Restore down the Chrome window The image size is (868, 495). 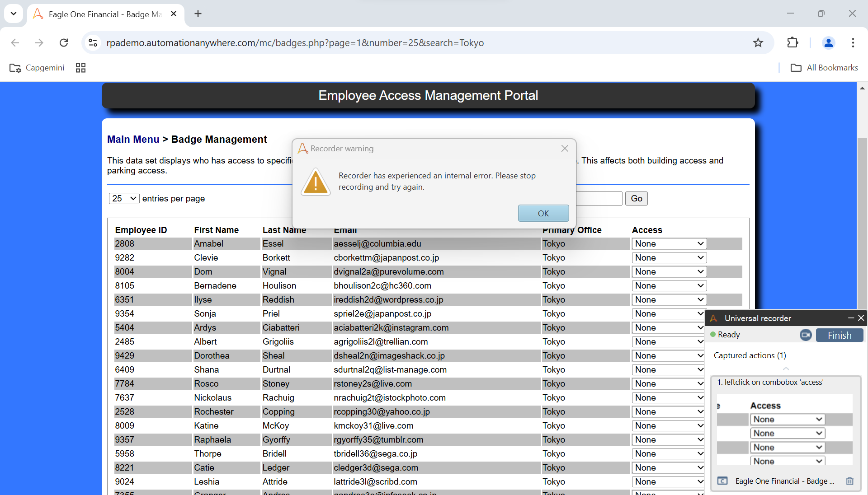[821, 14]
